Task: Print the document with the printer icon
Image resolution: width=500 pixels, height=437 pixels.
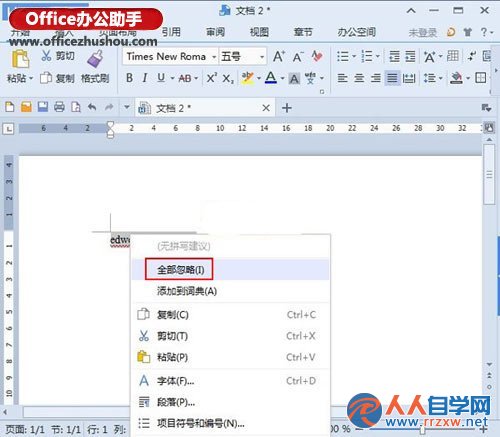Action: pyautogui.click(x=59, y=107)
